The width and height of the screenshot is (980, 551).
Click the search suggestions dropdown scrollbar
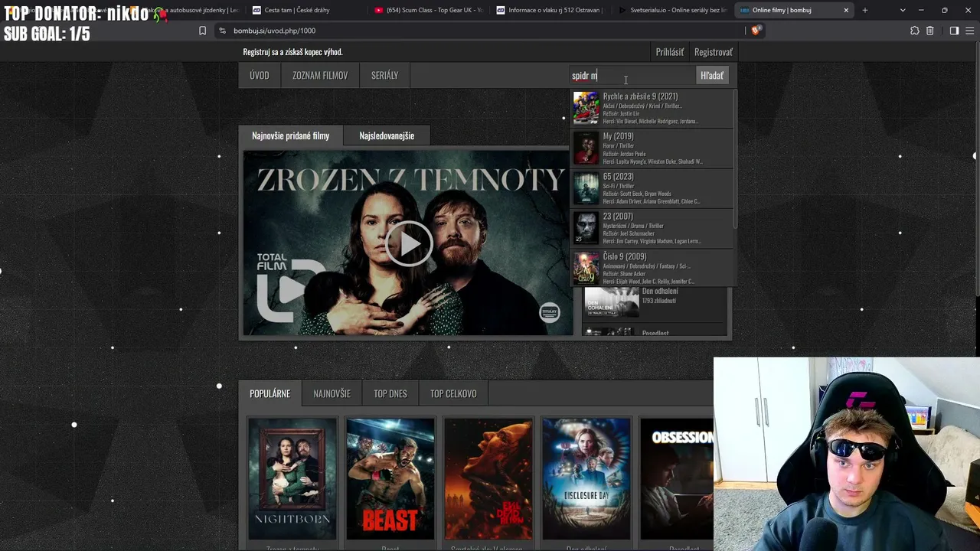(736, 159)
